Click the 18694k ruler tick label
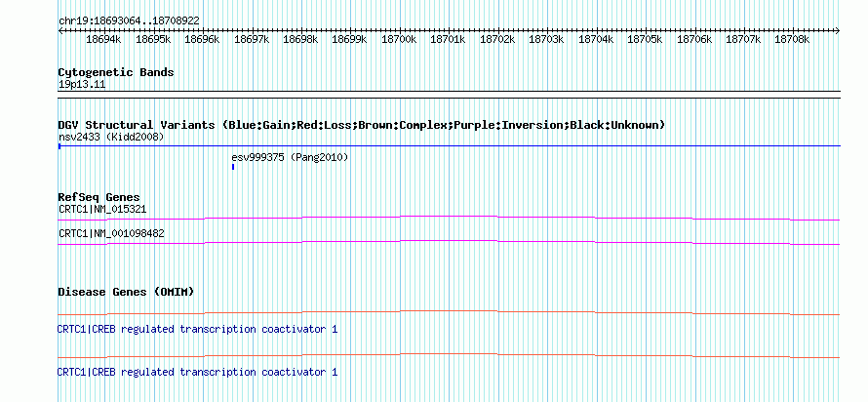The height and width of the screenshot is (402, 868). 103,40
